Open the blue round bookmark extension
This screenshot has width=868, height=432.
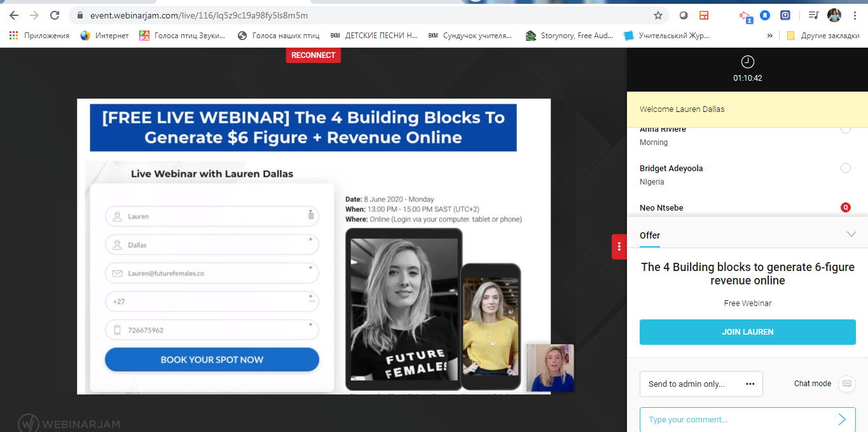[x=766, y=15]
